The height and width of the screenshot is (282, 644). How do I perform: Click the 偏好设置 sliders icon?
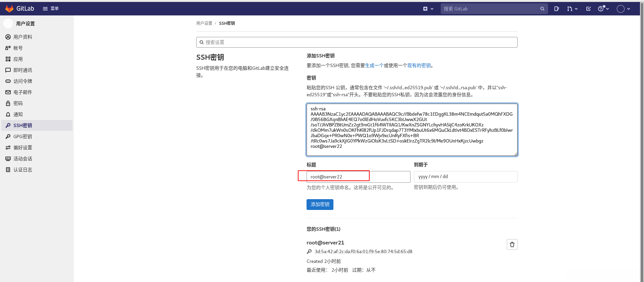8,148
